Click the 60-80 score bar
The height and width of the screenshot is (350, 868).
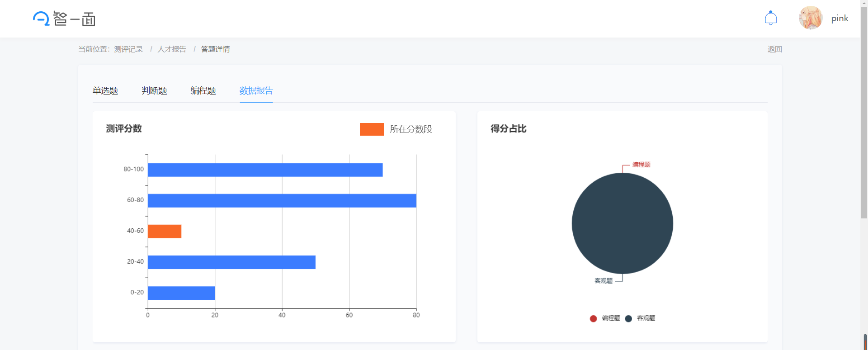point(282,201)
